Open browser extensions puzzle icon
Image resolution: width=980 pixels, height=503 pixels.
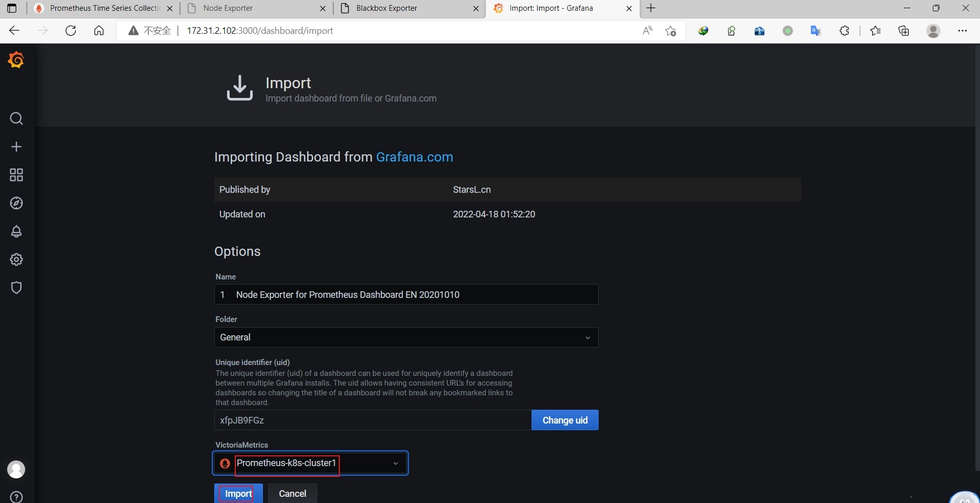point(845,31)
